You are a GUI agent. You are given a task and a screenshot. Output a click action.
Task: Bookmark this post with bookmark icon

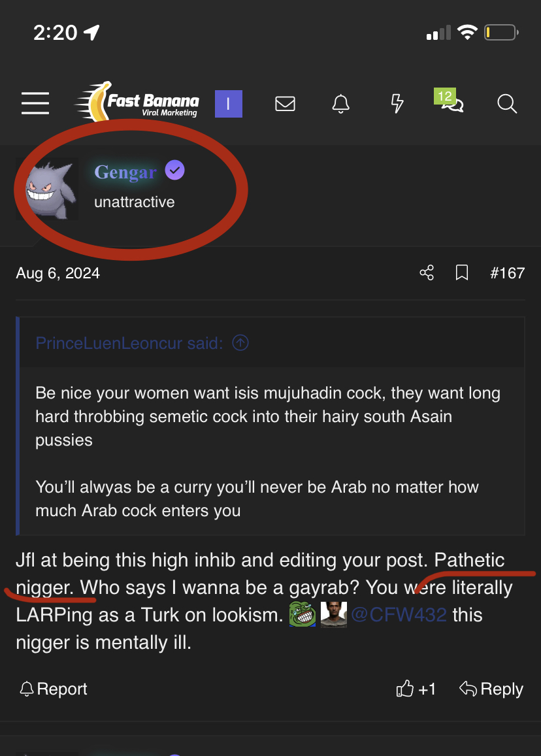[462, 272]
